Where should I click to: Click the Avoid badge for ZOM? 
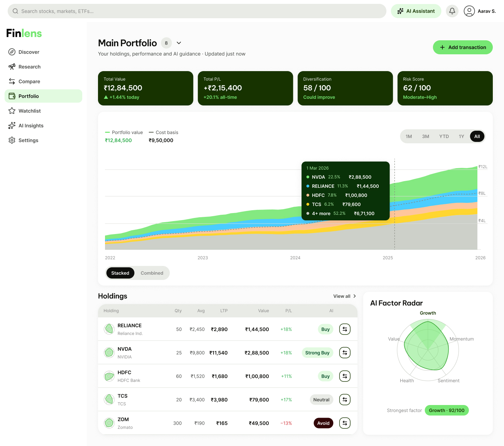pos(323,423)
